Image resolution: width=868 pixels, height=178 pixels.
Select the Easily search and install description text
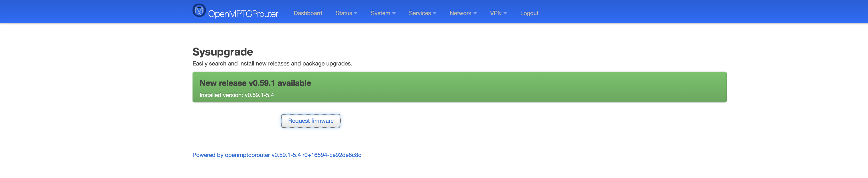pyautogui.click(x=272, y=63)
